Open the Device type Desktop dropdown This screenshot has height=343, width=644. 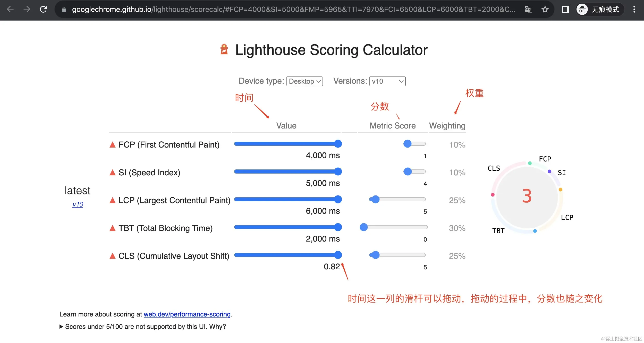[x=304, y=81]
